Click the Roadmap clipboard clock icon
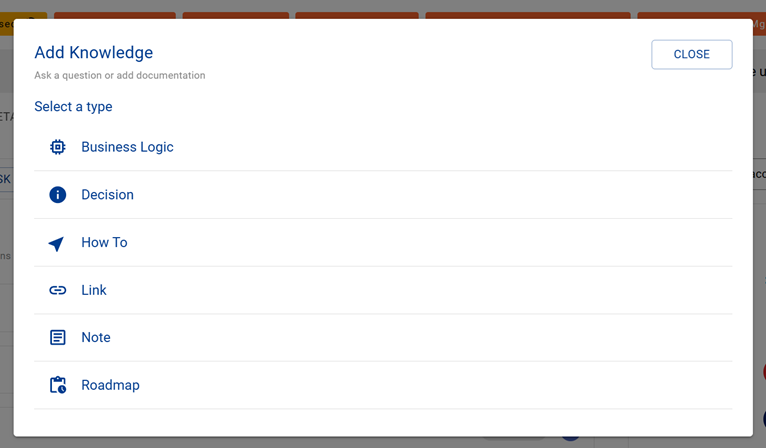This screenshot has width=766, height=448. tap(58, 385)
